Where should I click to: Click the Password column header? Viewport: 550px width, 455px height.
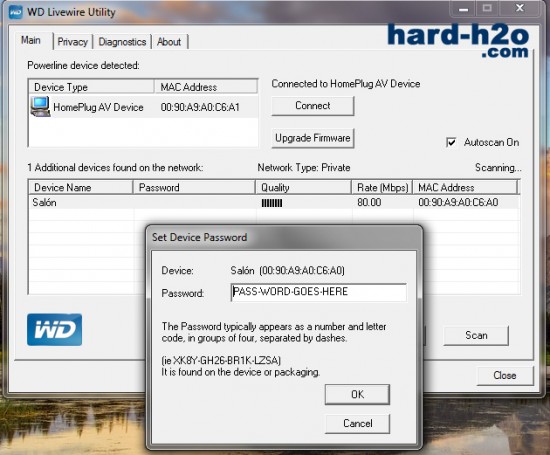point(194,187)
